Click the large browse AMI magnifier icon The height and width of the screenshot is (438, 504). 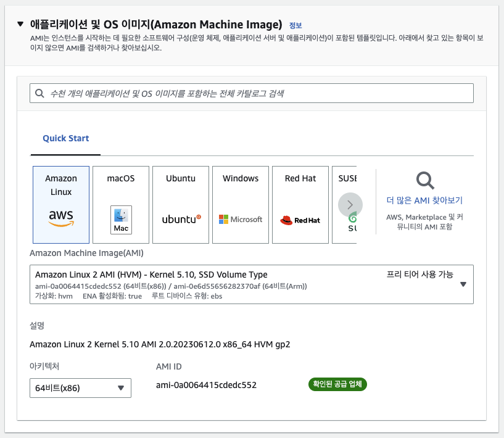pos(425,181)
